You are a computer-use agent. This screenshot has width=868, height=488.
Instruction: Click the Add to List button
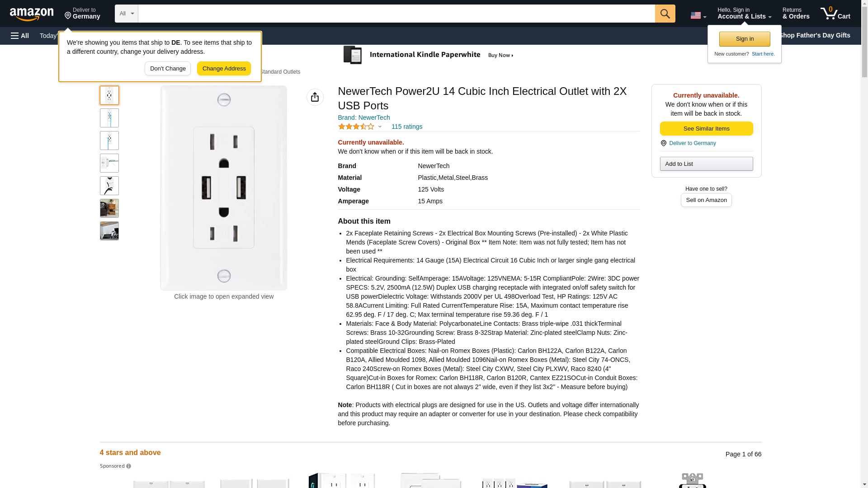point(706,164)
